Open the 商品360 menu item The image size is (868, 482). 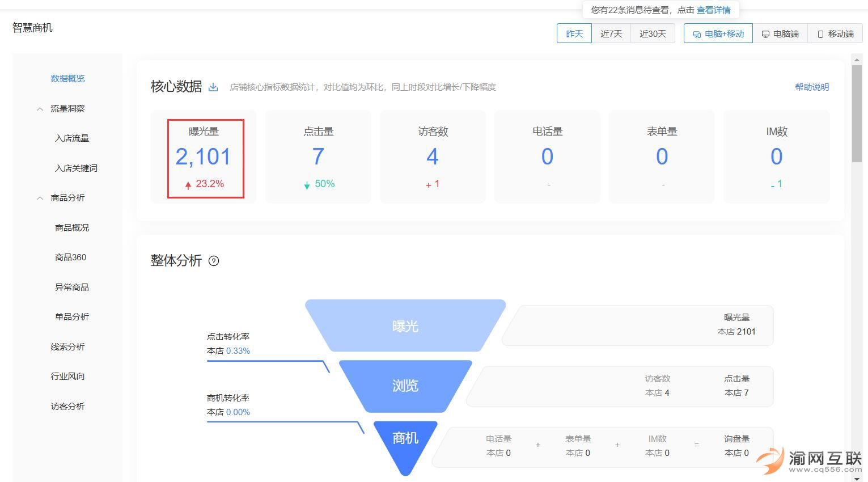(x=71, y=257)
